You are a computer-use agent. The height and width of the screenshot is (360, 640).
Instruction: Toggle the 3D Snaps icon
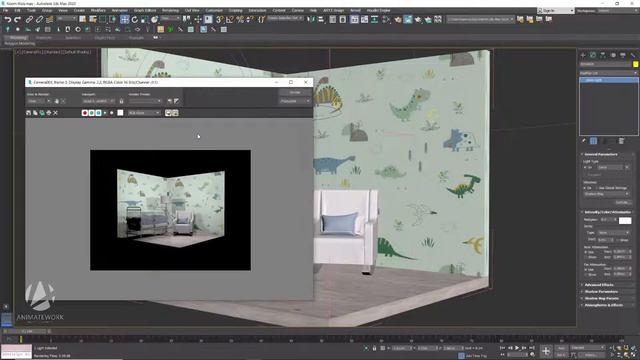(220, 19)
